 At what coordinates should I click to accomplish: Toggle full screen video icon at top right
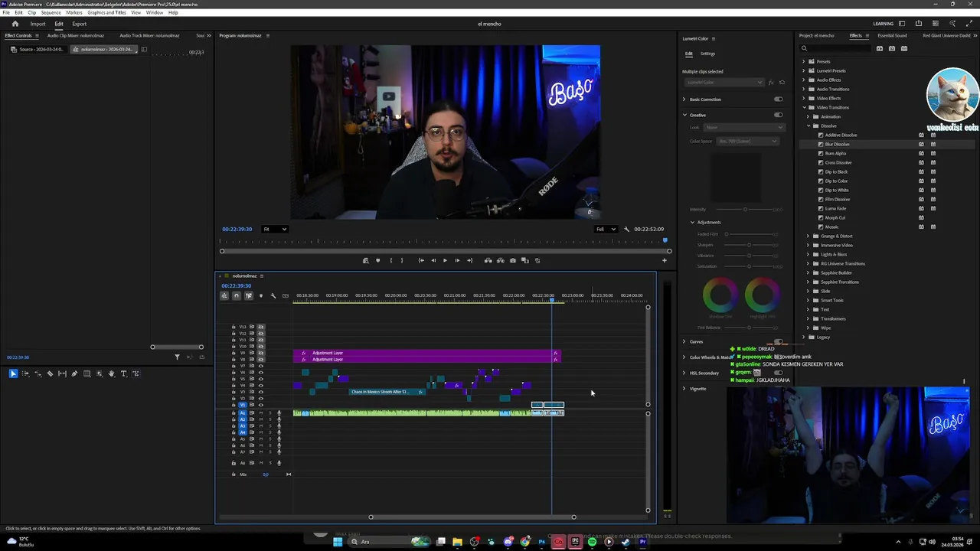pyautogui.click(x=969, y=24)
